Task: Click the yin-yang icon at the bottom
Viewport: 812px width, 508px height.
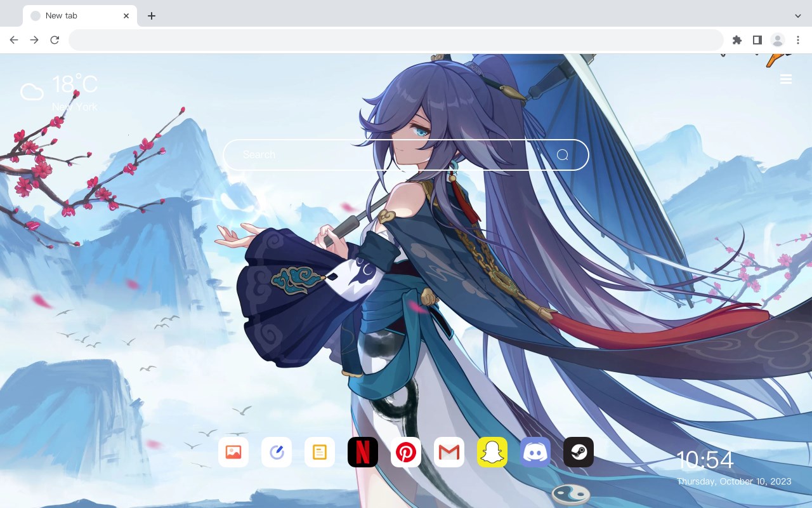Action: click(571, 495)
